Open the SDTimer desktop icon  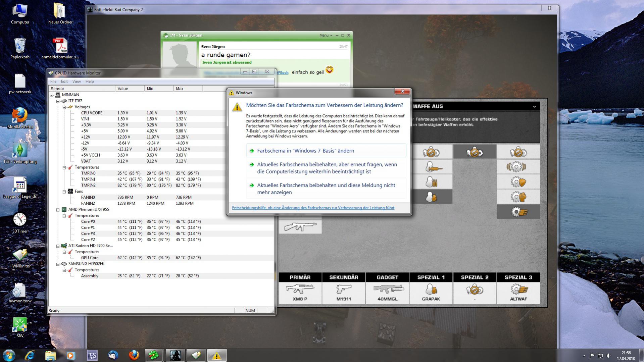(20, 223)
